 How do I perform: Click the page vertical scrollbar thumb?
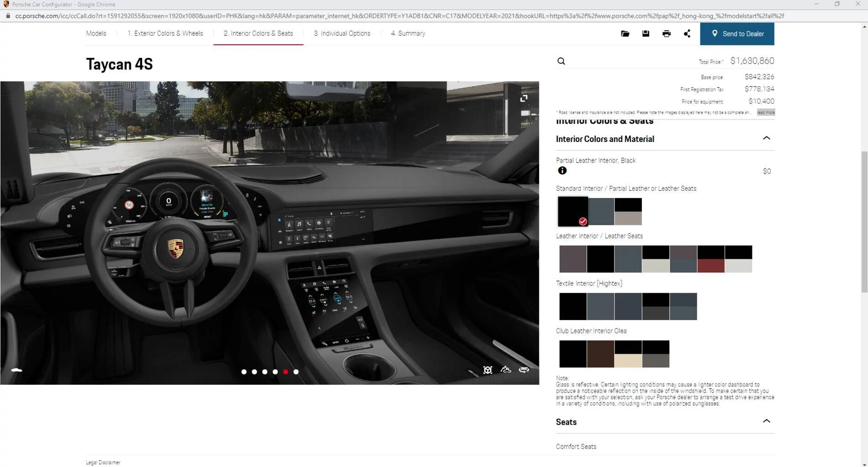864,222
